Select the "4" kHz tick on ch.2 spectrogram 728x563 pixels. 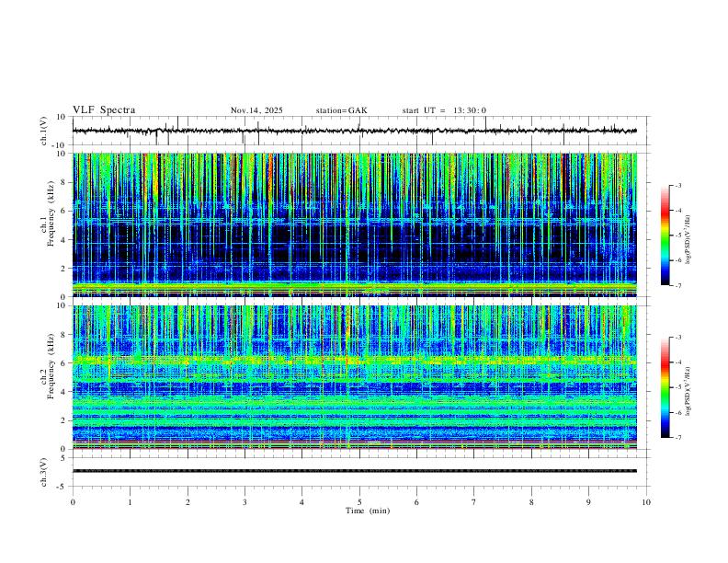point(64,392)
